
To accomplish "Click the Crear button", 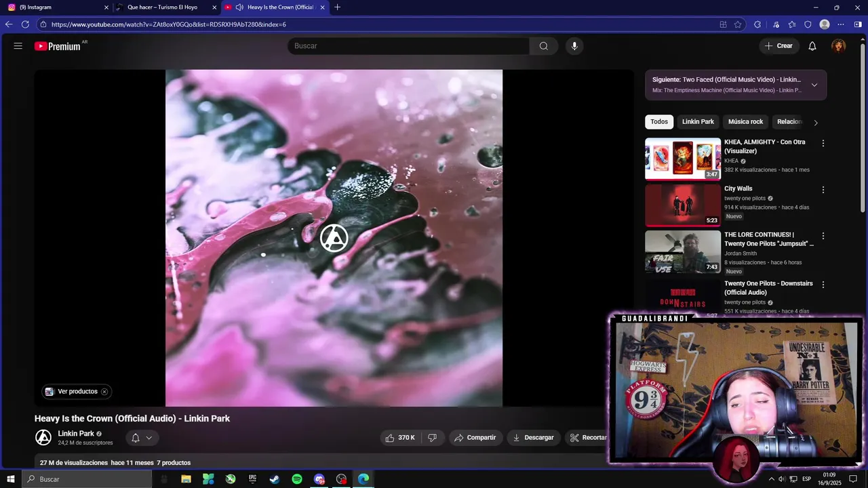I will (778, 46).
